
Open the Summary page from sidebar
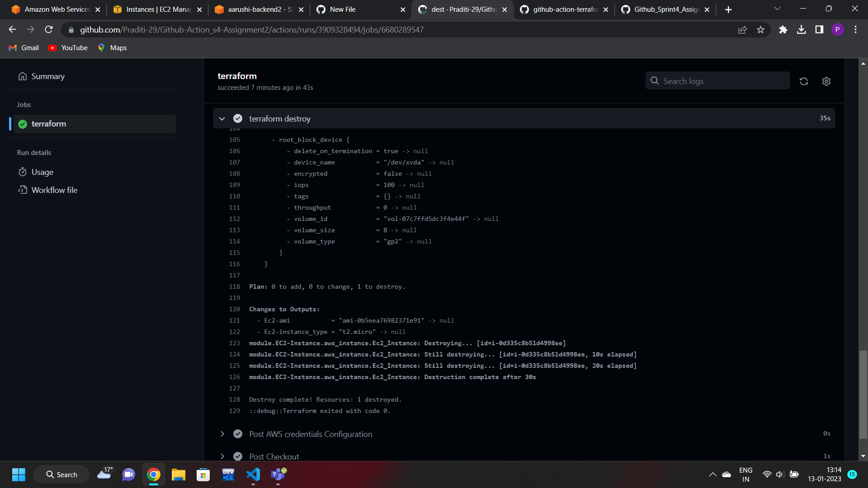click(47, 76)
